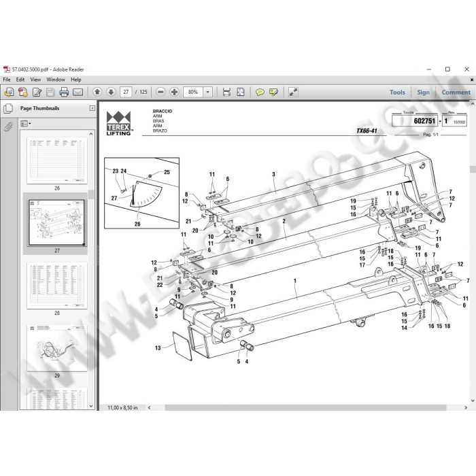This screenshot has width=476, height=476.
Task: Open the Attachments paperclip panel
Action: [x=8, y=126]
